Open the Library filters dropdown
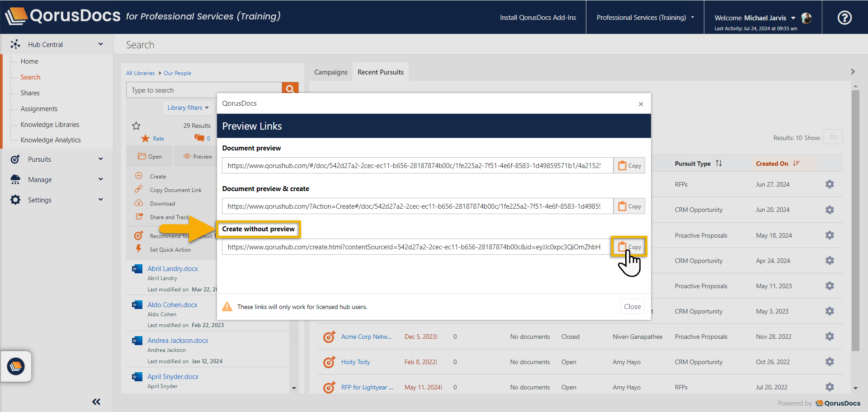Viewport: 868px width, 412px height. tap(188, 108)
